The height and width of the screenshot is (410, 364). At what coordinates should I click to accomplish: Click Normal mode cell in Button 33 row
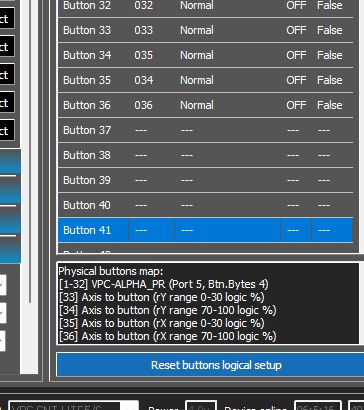[x=197, y=30]
